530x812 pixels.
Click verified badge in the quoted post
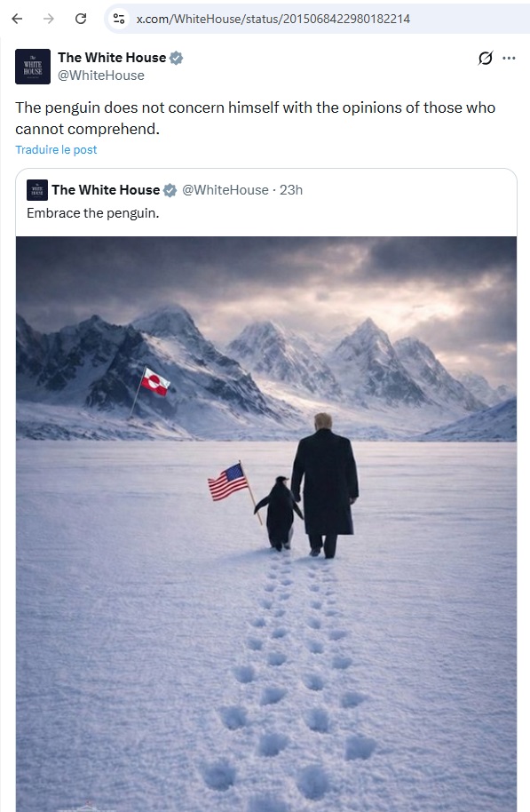pyautogui.click(x=170, y=191)
